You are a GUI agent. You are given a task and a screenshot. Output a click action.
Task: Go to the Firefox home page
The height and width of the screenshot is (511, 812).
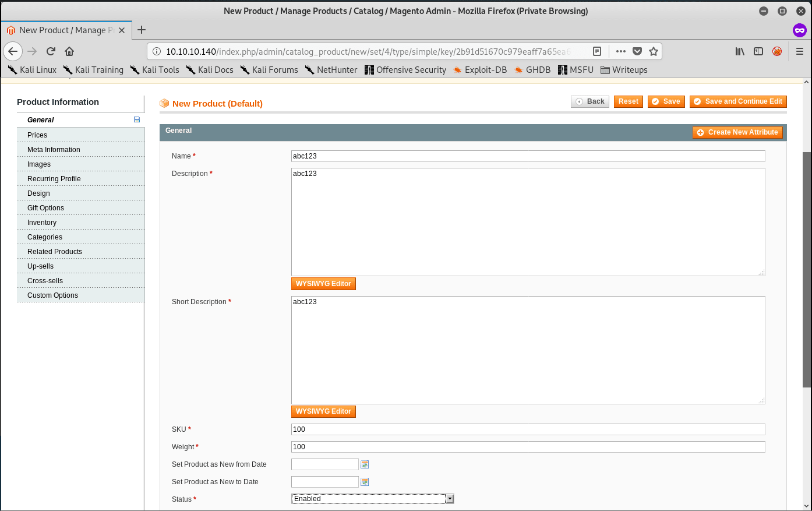pyautogui.click(x=69, y=51)
